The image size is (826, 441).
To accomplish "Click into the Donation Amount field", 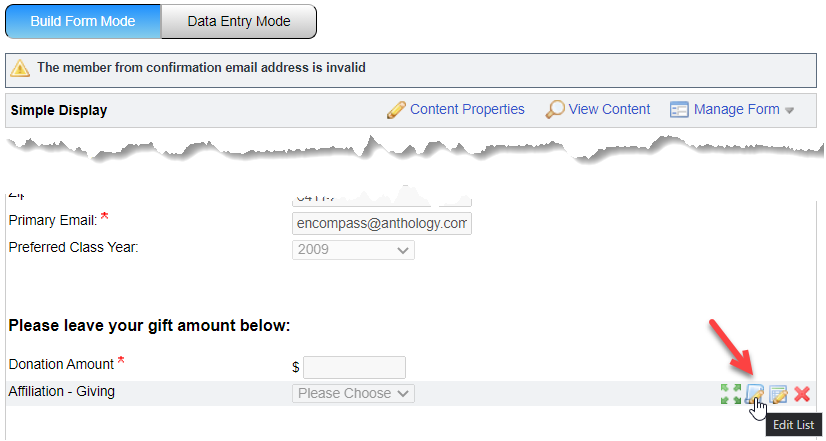I will (354, 367).
